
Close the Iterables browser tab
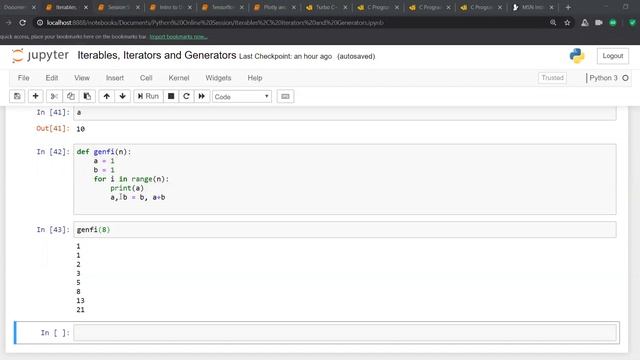pos(86,7)
